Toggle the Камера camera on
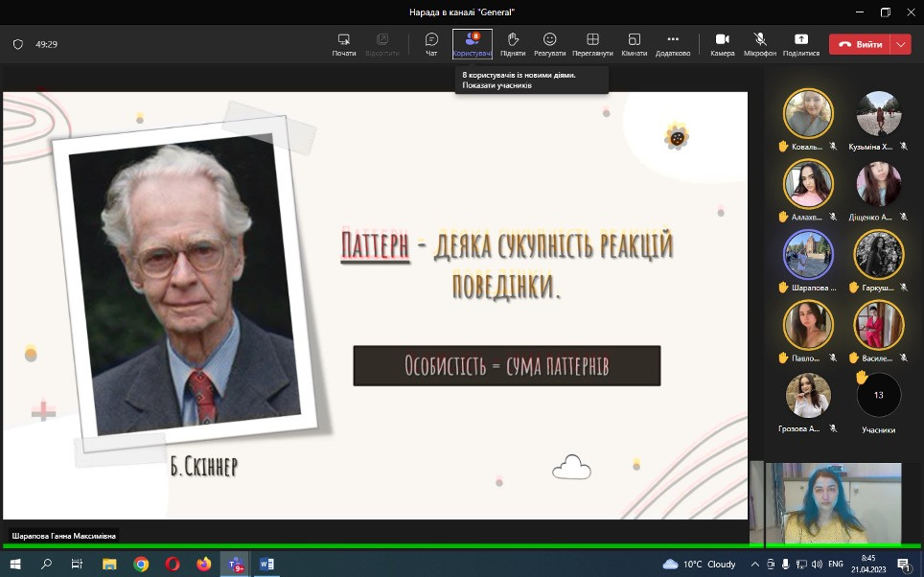 click(x=723, y=43)
